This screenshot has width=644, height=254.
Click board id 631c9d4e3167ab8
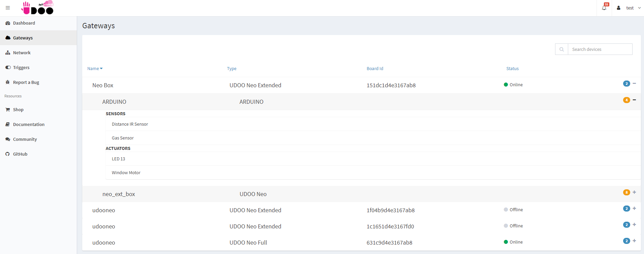[389, 243]
